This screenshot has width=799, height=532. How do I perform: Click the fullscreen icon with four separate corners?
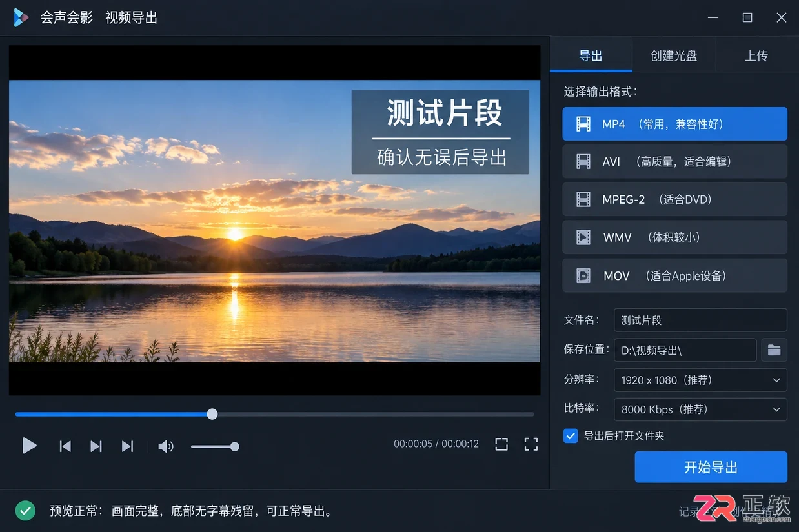point(531,444)
